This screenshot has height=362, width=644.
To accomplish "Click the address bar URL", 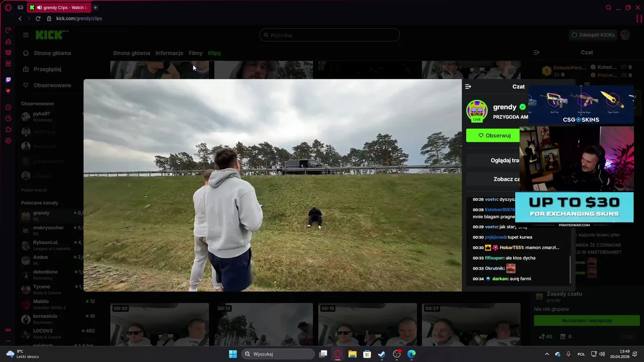I will click(79, 19).
